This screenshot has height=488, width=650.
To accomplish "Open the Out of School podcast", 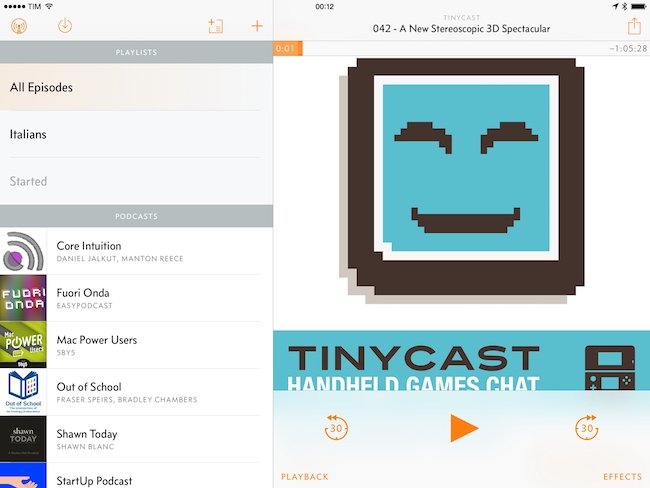I will [x=136, y=392].
